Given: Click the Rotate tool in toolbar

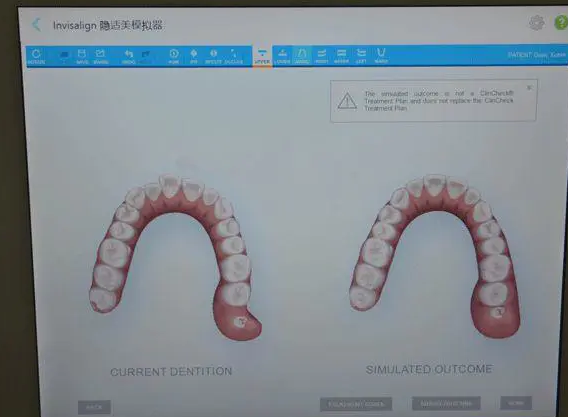Looking at the screenshot, I should 36,56.
